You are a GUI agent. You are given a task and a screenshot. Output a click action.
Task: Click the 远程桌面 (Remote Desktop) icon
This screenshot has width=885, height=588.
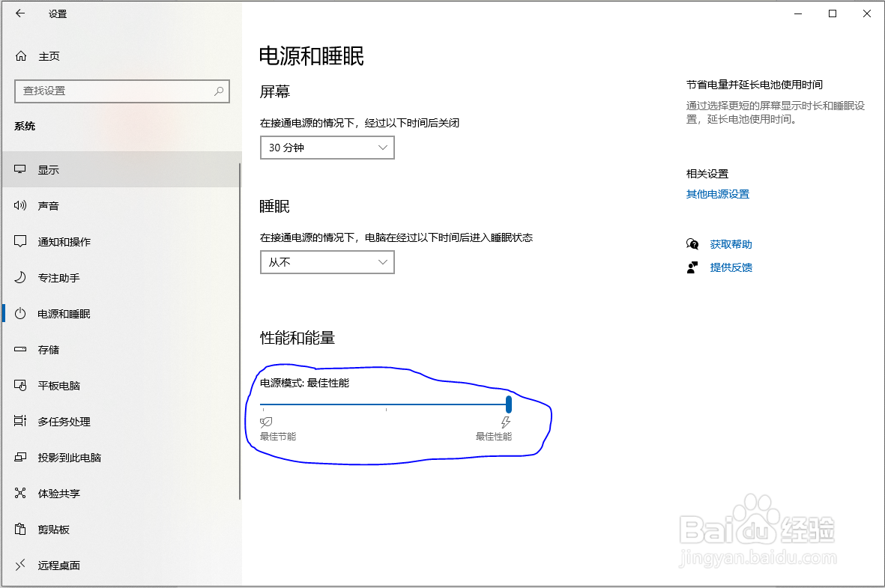20,565
